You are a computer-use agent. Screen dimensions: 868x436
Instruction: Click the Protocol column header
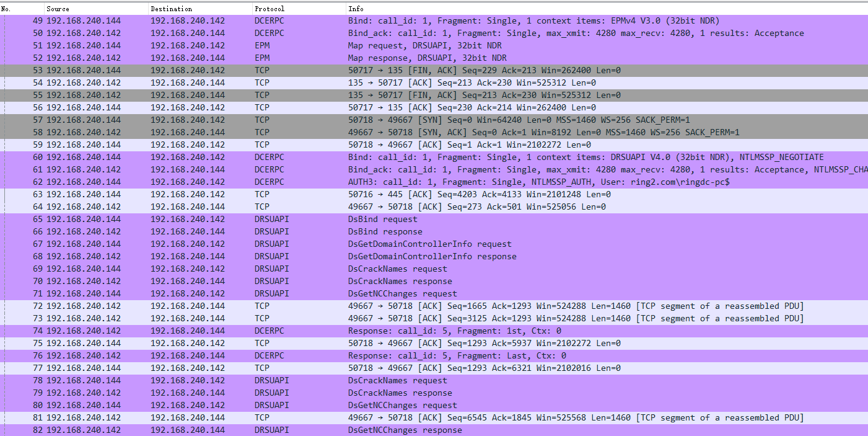point(299,9)
